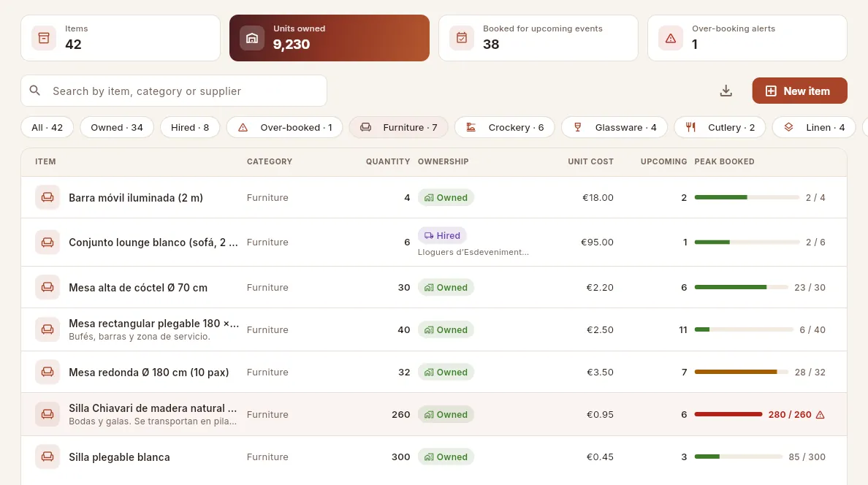Show all 42 items filter
This screenshot has height=485, width=868.
click(47, 127)
